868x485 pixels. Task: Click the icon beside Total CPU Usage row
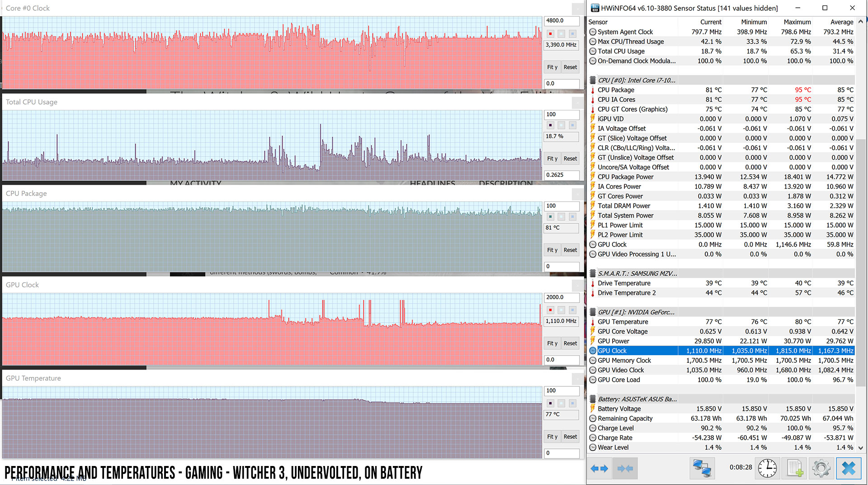[x=593, y=52]
